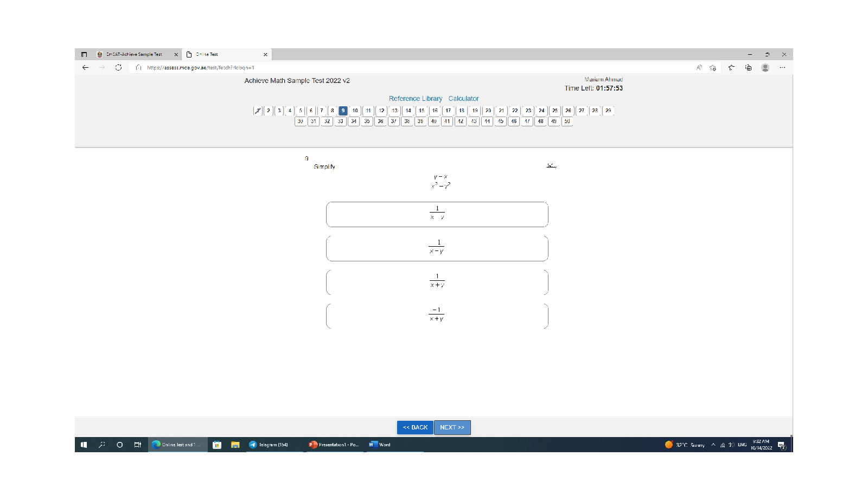Select answer negative 1 over x plus y
868x488 pixels.
(x=437, y=316)
